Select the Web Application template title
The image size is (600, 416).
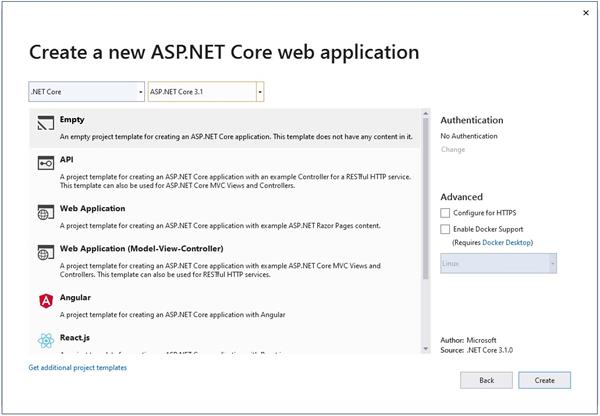93,208
